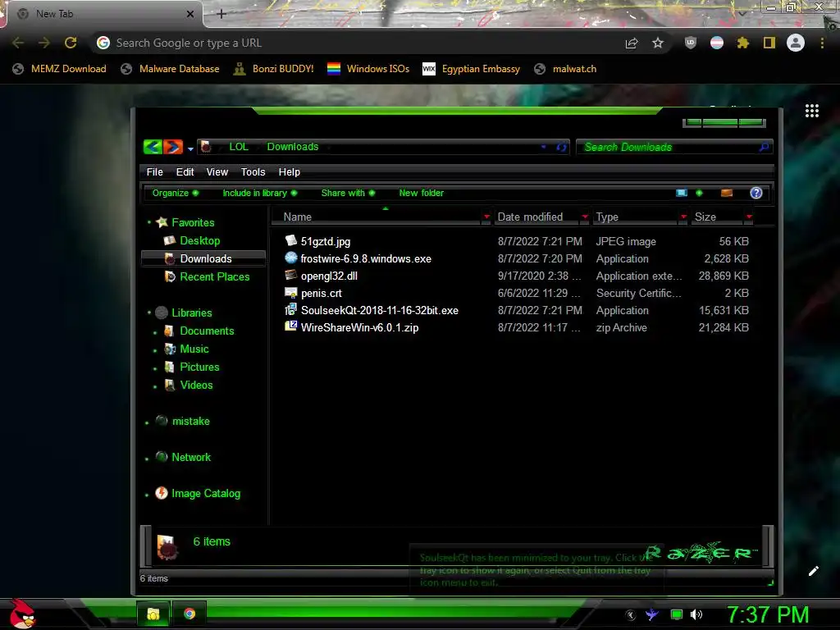The height and width of the screenshot is (630, 840).
Task: Select the opengl32.dll file
Action: click(329, 276)
